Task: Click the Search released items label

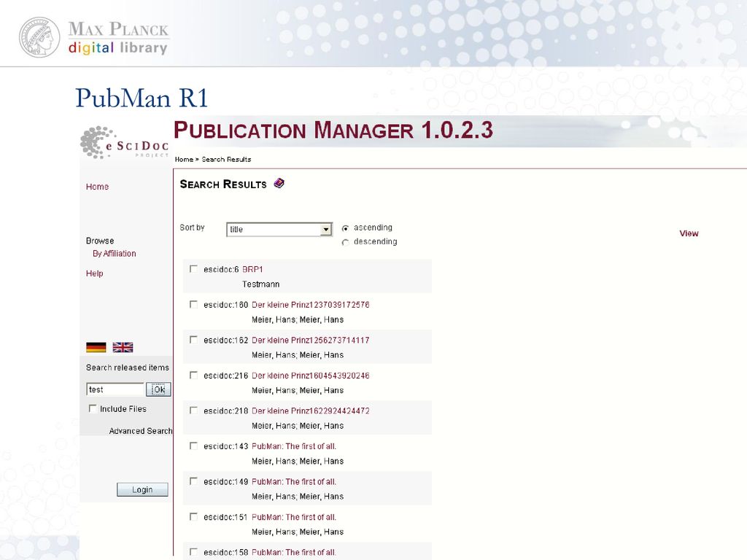Action: (128, 367)
